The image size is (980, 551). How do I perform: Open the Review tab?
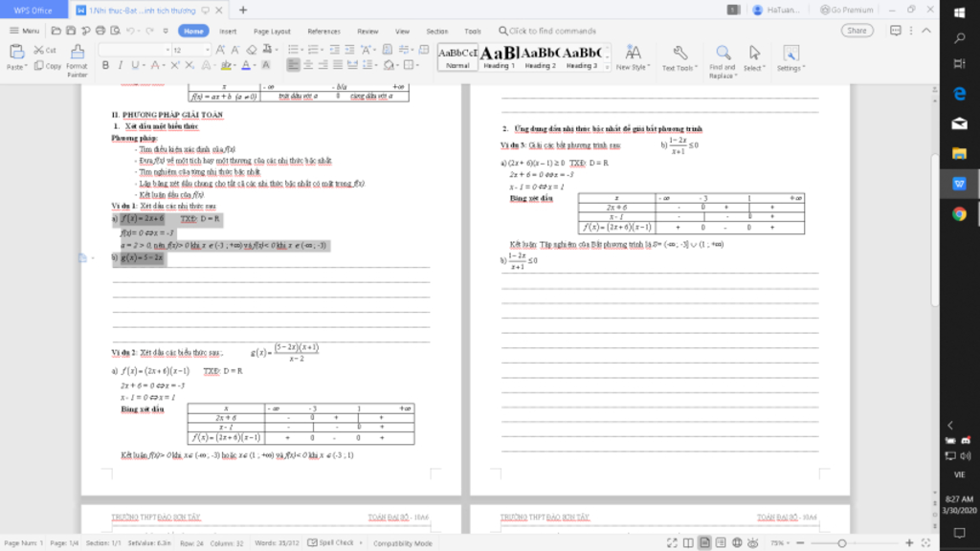point(367,32)
